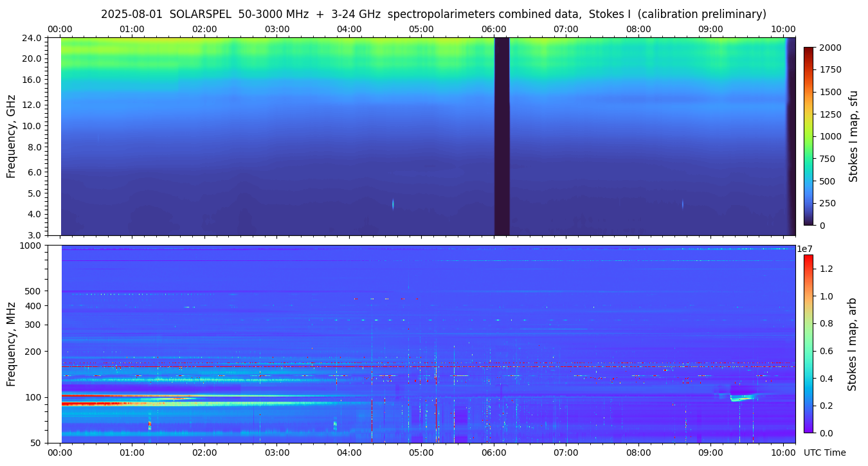Image resolution: width=868 pixels, height=466 pixels.
Task: Click the "Stokes I map, sfu" colorbar label
Action: pos(853,136)
